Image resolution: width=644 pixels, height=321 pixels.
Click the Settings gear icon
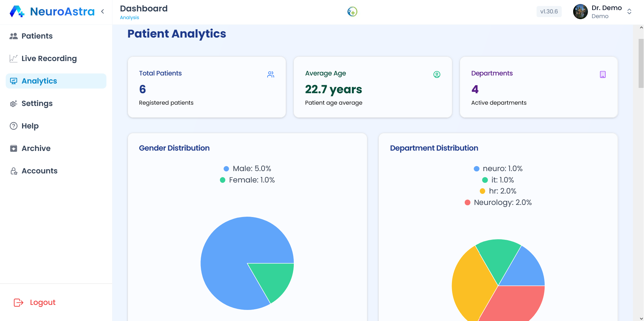[x=13, y=104]
